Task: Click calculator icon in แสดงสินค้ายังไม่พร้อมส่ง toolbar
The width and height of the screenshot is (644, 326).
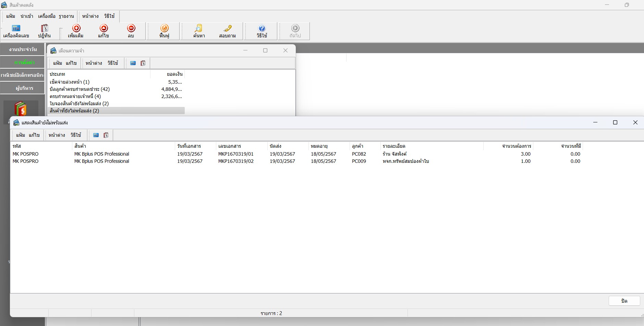Action: pos(96,135)
